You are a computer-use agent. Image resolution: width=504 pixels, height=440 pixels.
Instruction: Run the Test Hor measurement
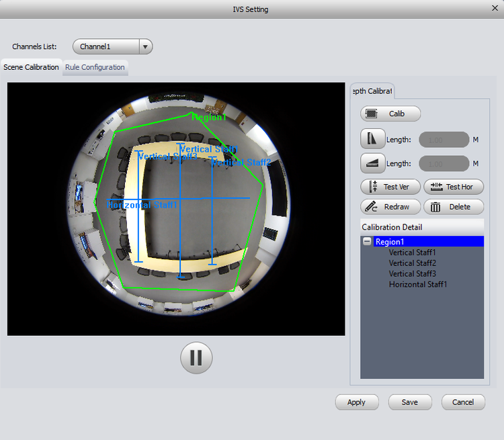tap(453, 187)
